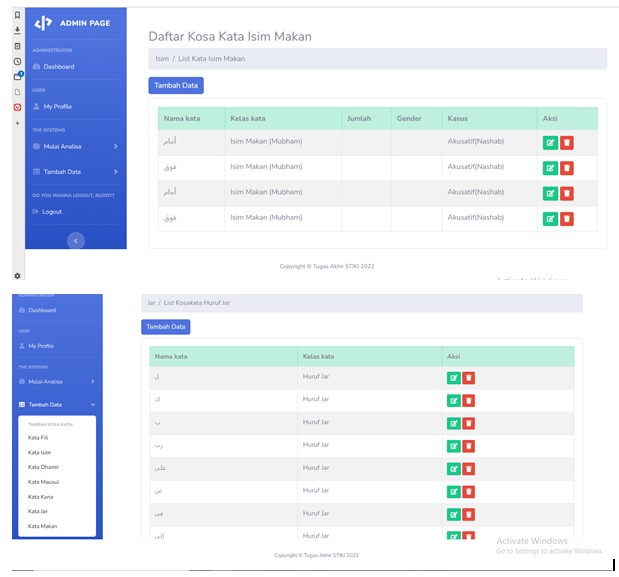This screenshot has width=619, height=577.
Task: Open Kata Fiil from the submenu
Action: (38, 437)
